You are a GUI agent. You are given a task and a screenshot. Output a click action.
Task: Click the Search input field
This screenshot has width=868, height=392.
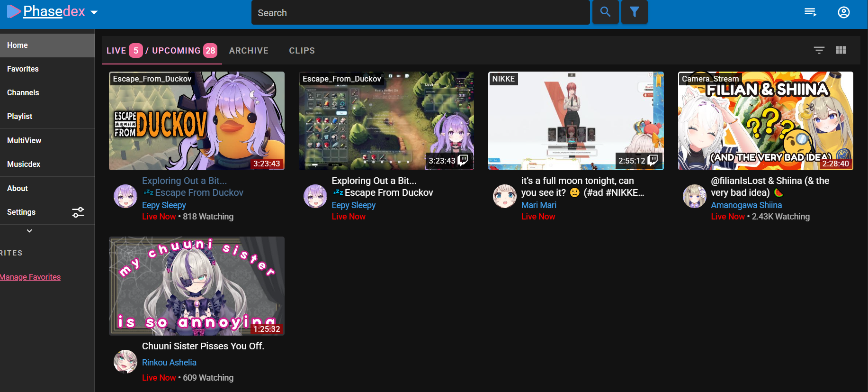click(421, 13)
